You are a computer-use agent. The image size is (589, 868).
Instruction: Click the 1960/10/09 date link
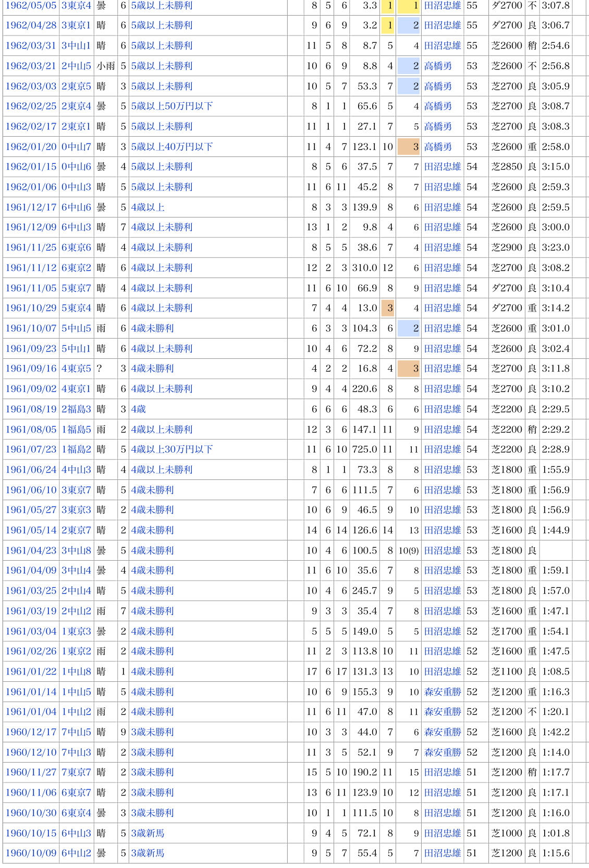pyautogui.click(x=31, y=853)
